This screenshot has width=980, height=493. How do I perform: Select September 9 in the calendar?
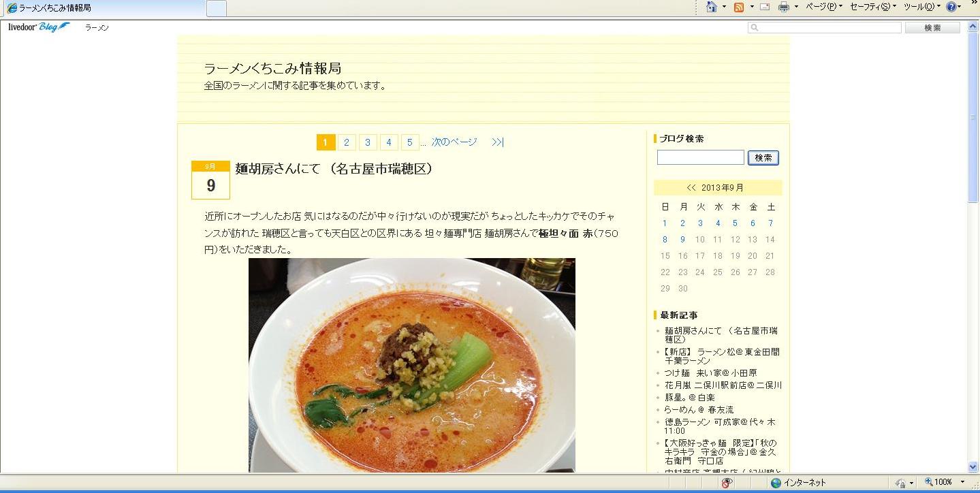(682, 240)
